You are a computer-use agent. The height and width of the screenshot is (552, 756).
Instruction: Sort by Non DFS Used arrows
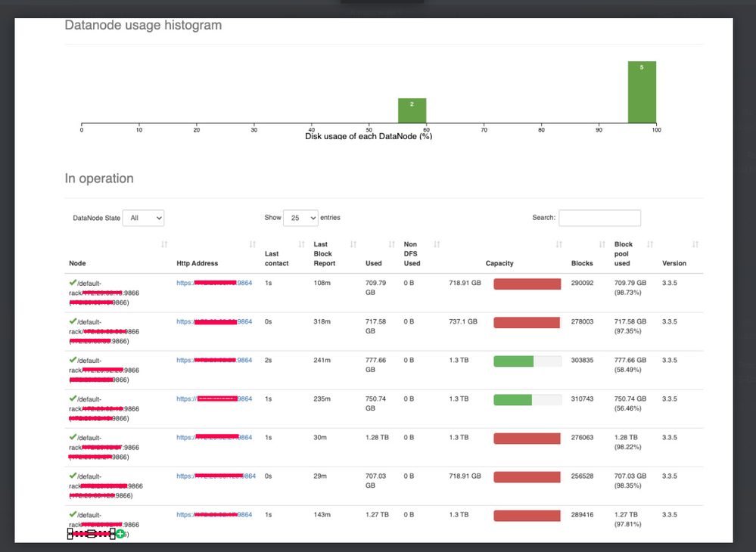(x=437, y=245)
